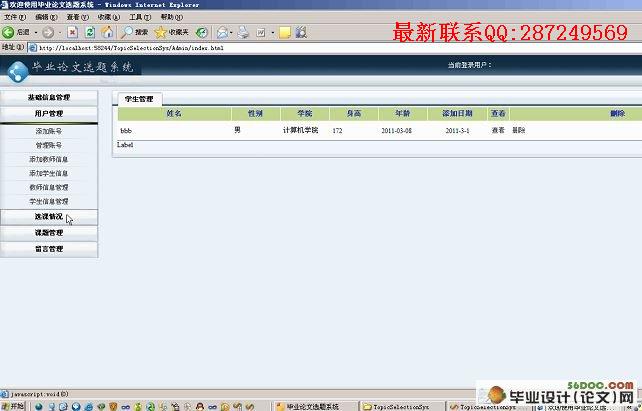This screenshot has width=642, height=411.
Task: Select the 学生管理 tab
Action: pyautogui.click(x=139, y=99)
